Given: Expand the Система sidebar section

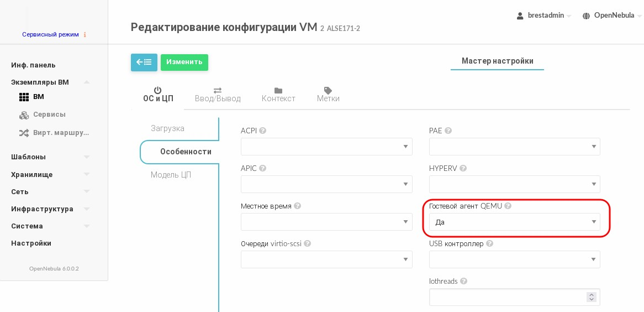Looking at the screenshot, I should pyautogui.click(x=87, y=226).
